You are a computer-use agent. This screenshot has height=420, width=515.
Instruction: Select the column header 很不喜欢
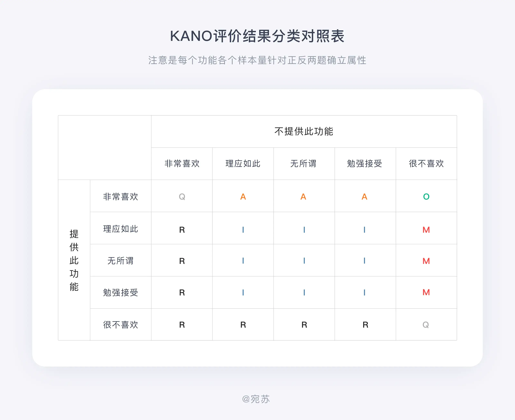point(426,163)
